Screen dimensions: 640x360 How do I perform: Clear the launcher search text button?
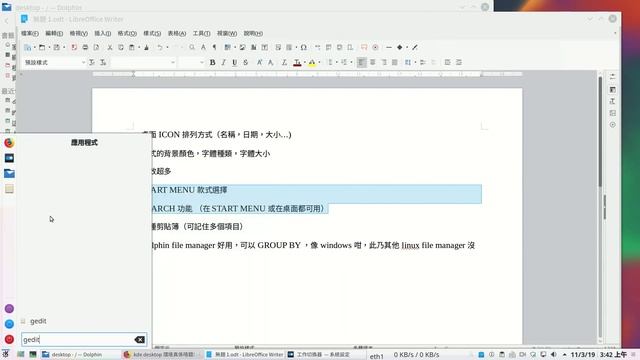(140, 340)
